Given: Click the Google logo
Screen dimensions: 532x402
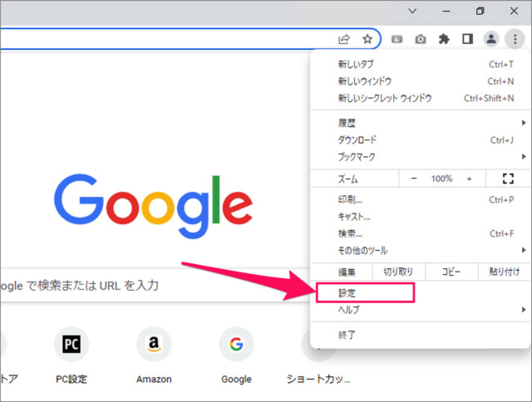Looking at the screenshot, I should 153,206.
